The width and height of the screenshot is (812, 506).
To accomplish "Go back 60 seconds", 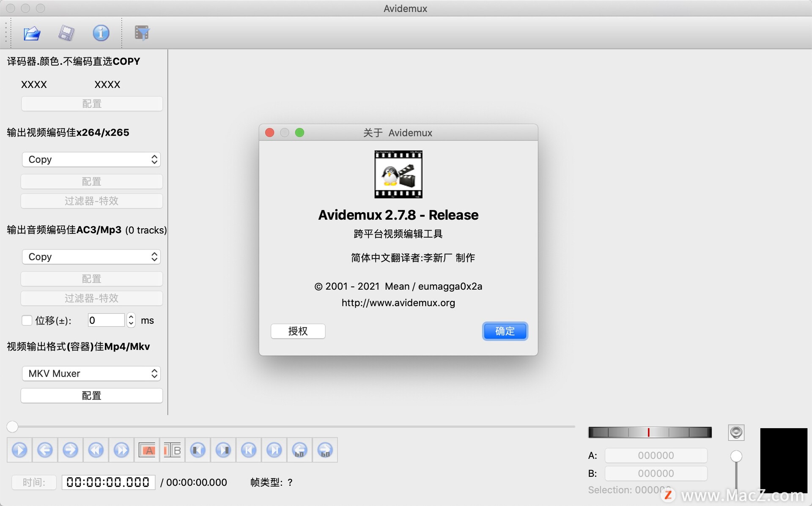I will click(x=299, y=450).
